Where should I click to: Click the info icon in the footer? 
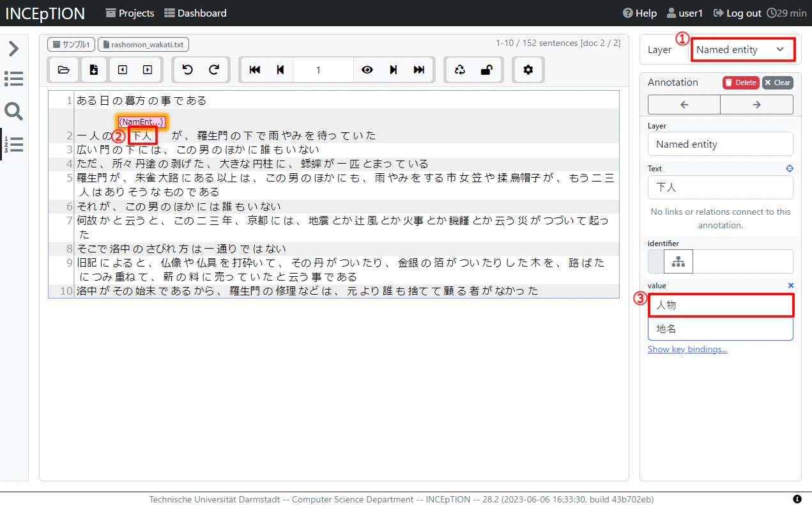797,499
